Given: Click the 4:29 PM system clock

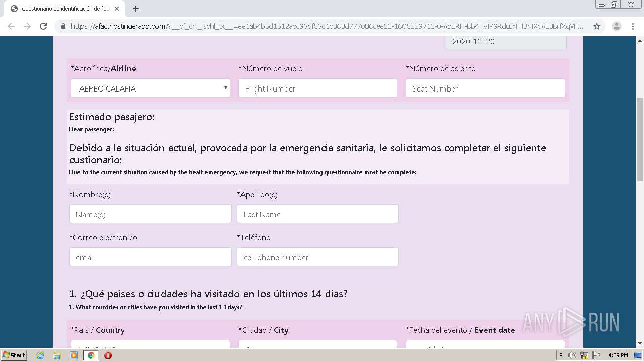Looking at the screenshot, I should coord(618,355).
